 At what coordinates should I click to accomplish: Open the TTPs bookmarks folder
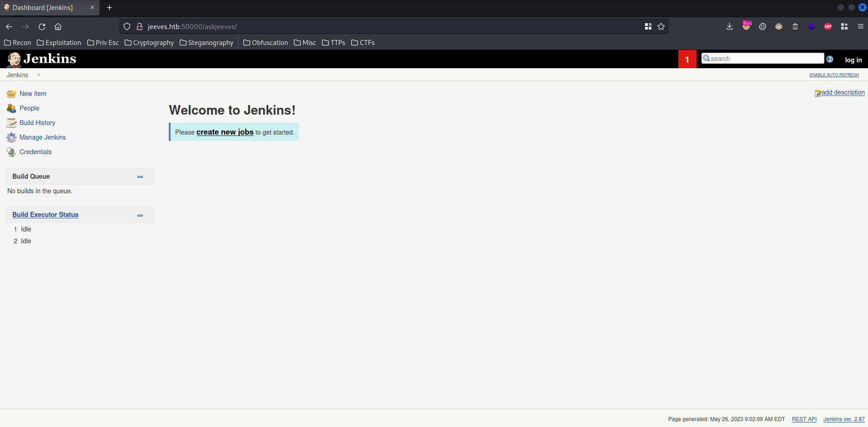click(x=333, y=43)
